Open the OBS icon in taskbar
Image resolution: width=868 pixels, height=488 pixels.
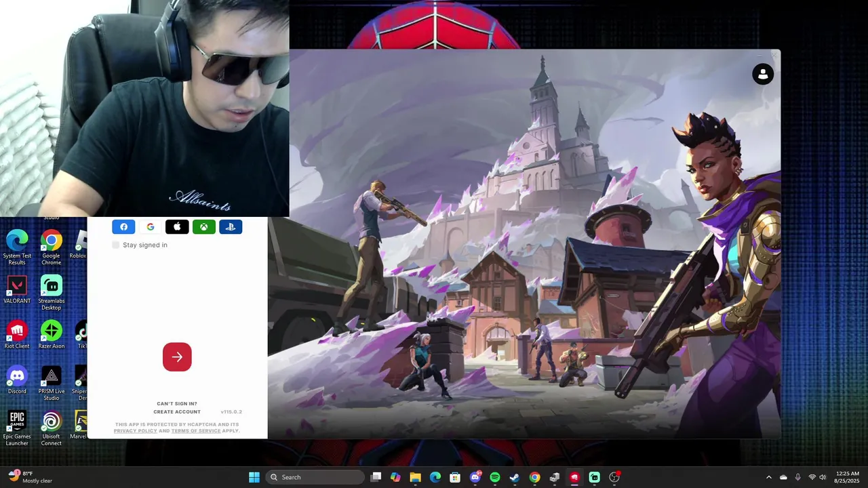tap(614, 477)
